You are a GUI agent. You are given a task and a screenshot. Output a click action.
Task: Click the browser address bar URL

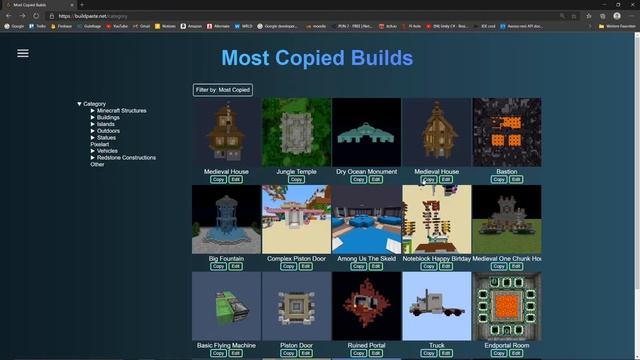coord(93,16)
